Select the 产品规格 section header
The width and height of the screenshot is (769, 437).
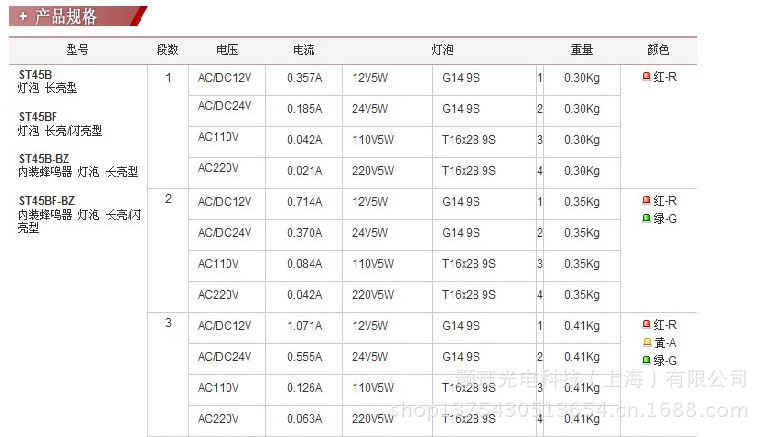(66, 17)
